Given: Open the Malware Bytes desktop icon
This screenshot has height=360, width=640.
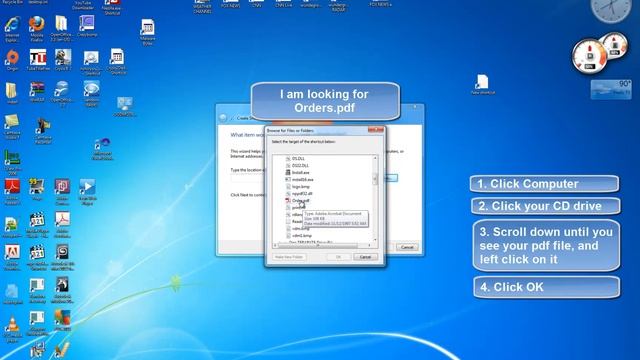Looking at the screenshot, I should 147,32.
